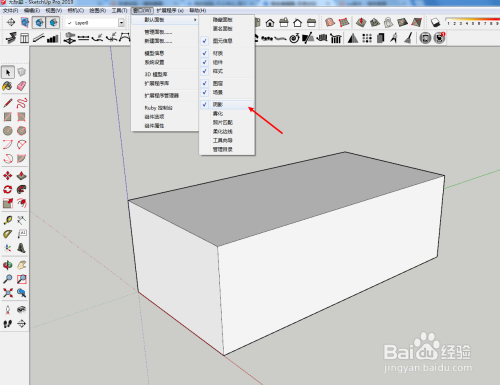
Task: Open the 文件(F) File menu
Action: click(10, 11)
